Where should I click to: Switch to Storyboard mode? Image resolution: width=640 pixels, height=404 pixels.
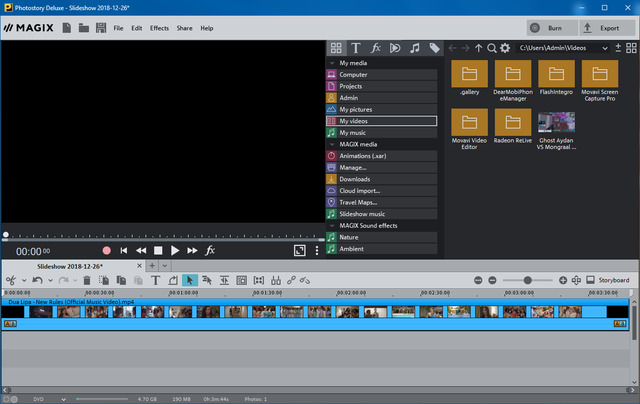pos(608,280)
